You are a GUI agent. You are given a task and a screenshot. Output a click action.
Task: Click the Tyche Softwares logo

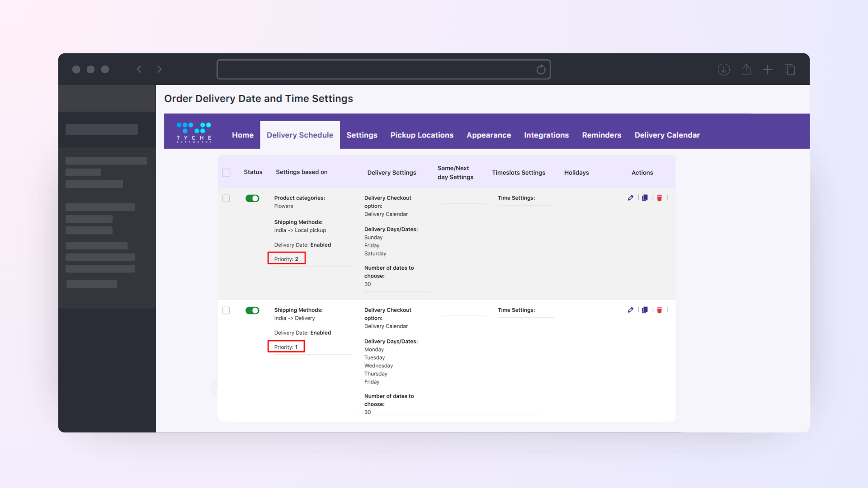coord(194,132)
